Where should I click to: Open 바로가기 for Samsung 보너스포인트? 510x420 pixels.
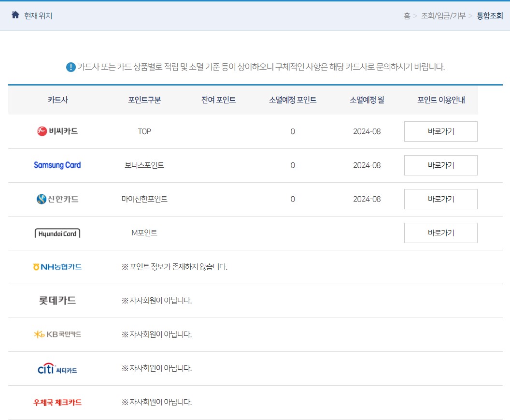point(440,165)
